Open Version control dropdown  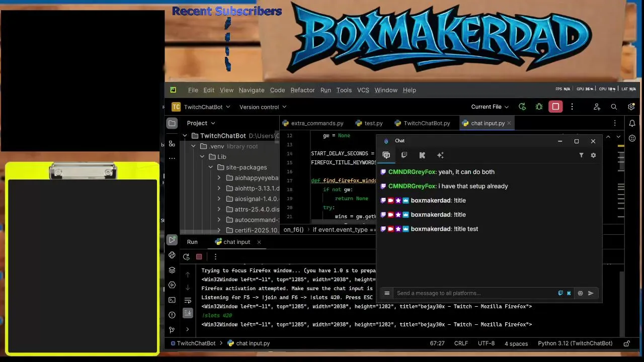tap(263, 107)
